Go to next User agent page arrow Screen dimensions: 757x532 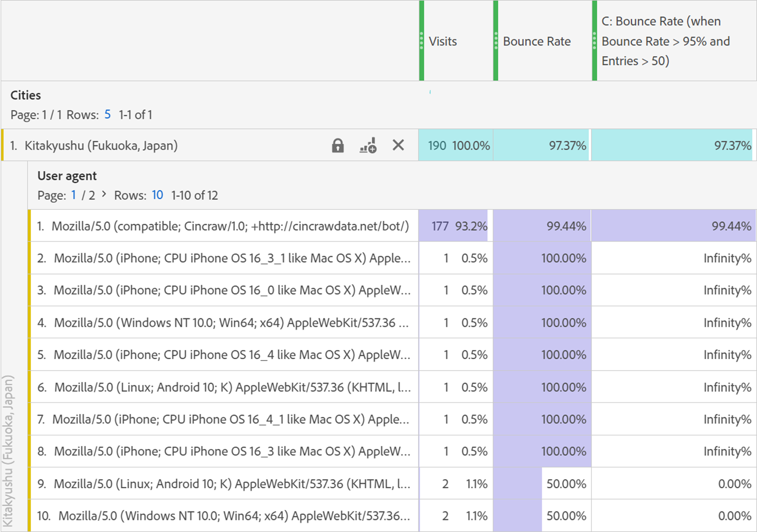(104, 194)
